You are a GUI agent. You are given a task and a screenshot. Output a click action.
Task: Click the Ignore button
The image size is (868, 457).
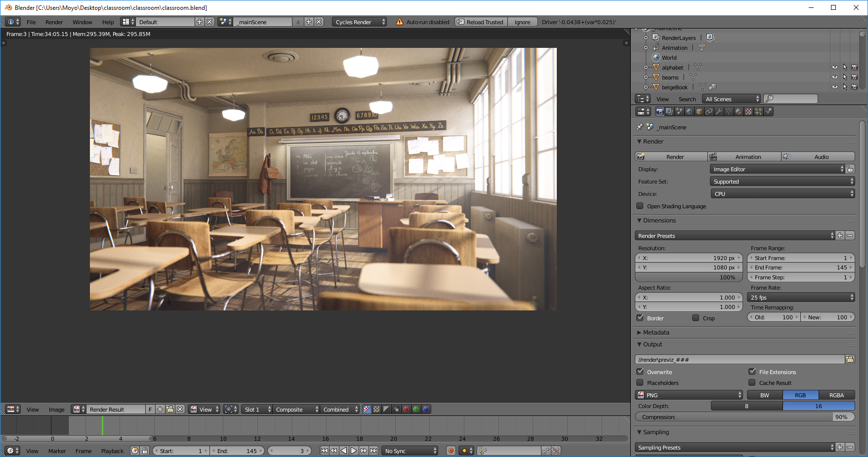pyautogui.click(x=523, y=22)
